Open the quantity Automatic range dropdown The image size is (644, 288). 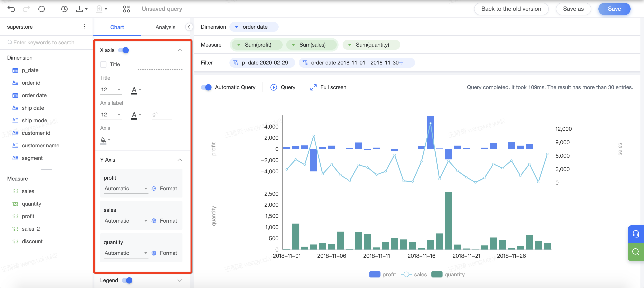click(126, 253)
